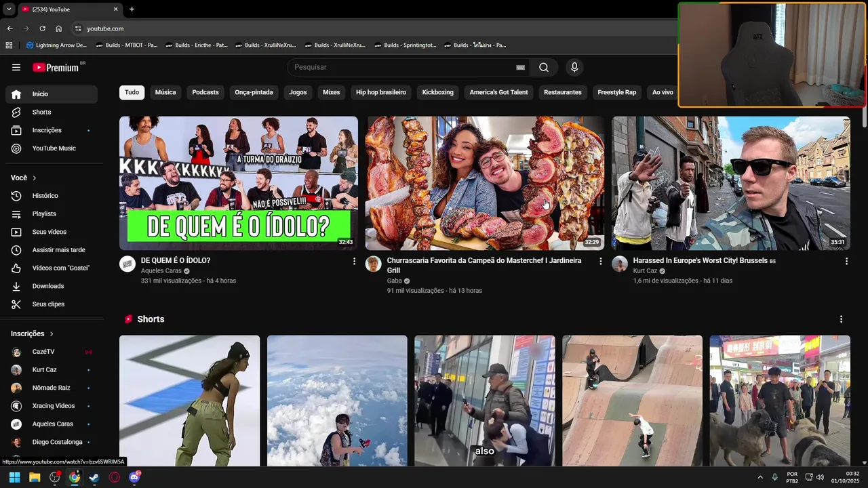Screen dimensions: 868x488
Task: Open Início in the sidebar
Action: (52, 94)
